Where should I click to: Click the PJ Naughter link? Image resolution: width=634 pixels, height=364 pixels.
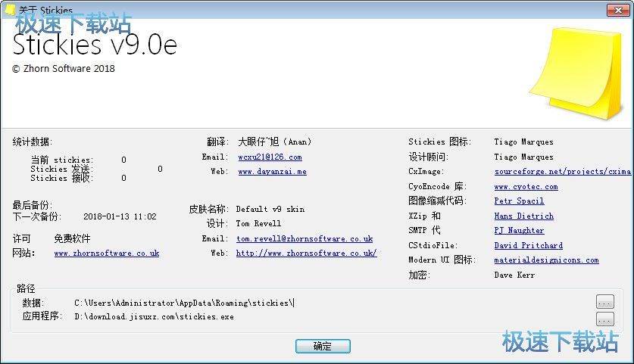pos(519,231)
